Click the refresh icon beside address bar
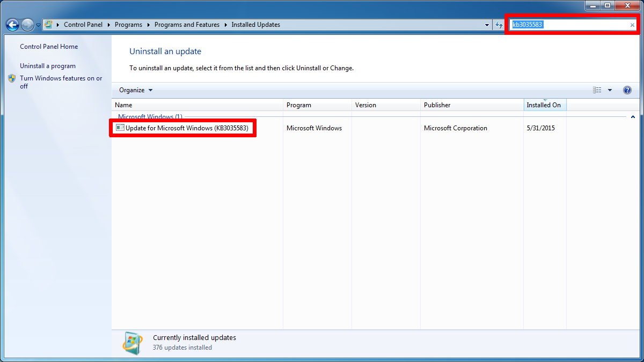This screenshot has height=362, width=644. tap(499, 25)
